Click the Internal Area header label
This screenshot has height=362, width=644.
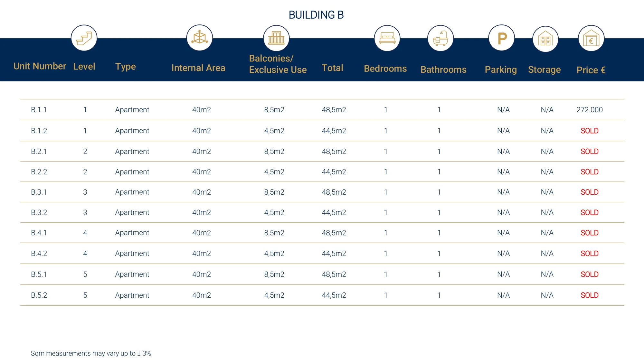pos(198,68)
